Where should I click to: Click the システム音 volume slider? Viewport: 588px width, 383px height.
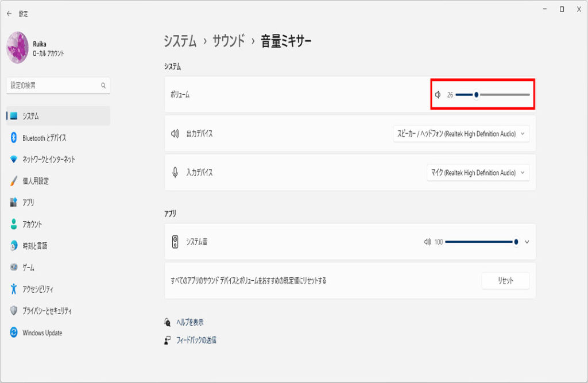pyautogui.click(x=481, y=242)
